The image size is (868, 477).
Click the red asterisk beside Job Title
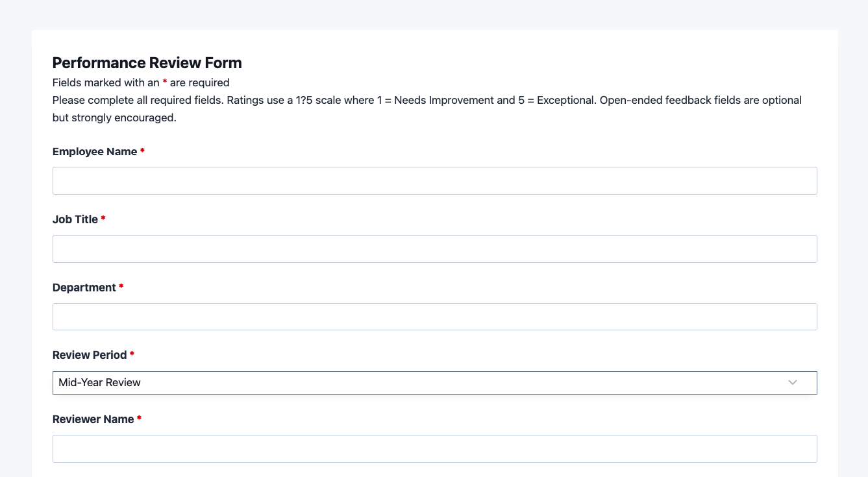click(103, 219)
